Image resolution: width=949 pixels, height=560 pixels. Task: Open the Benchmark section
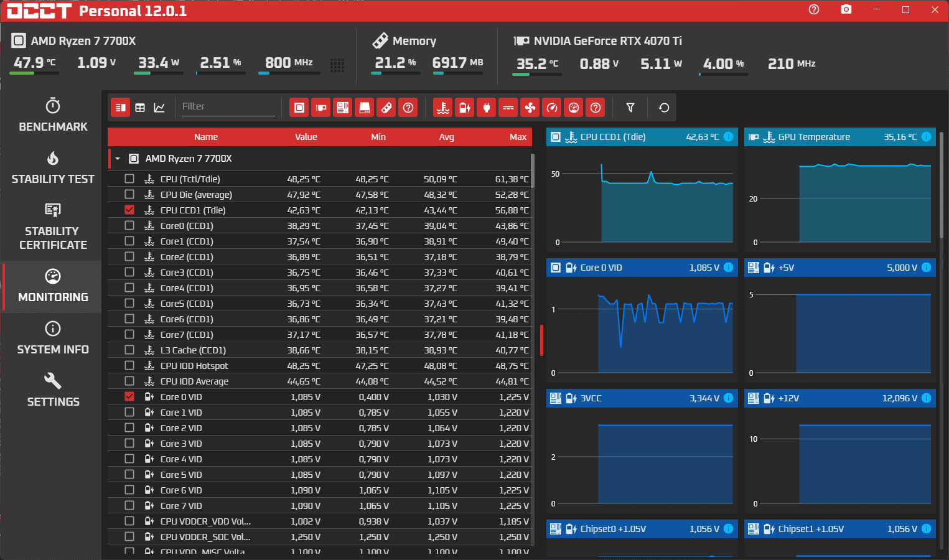(53, 114)
